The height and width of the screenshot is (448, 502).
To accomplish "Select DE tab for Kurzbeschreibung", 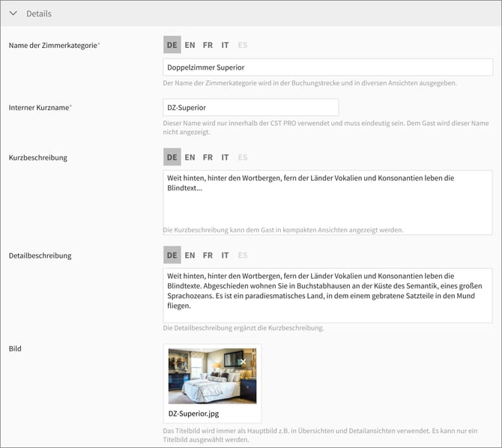I will 172,157.
